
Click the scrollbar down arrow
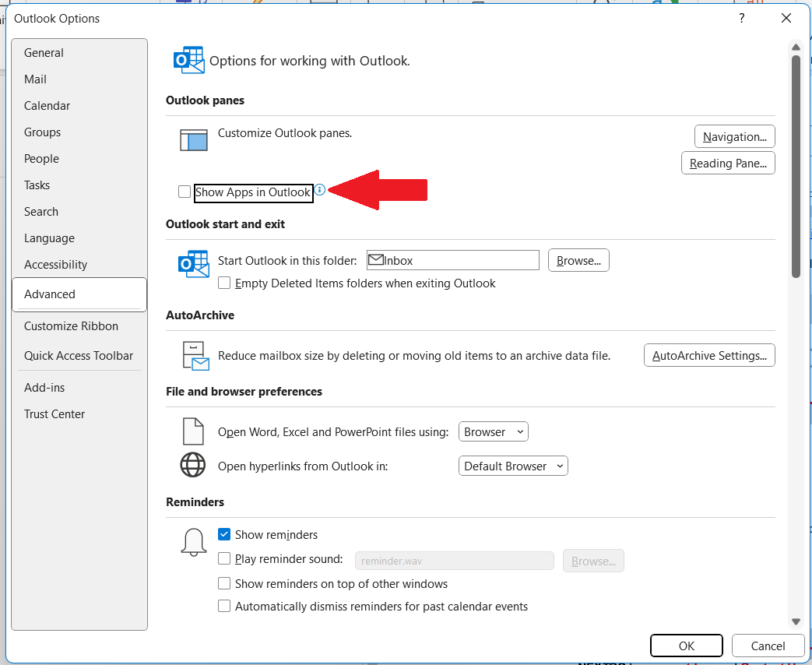pos(796,621)
